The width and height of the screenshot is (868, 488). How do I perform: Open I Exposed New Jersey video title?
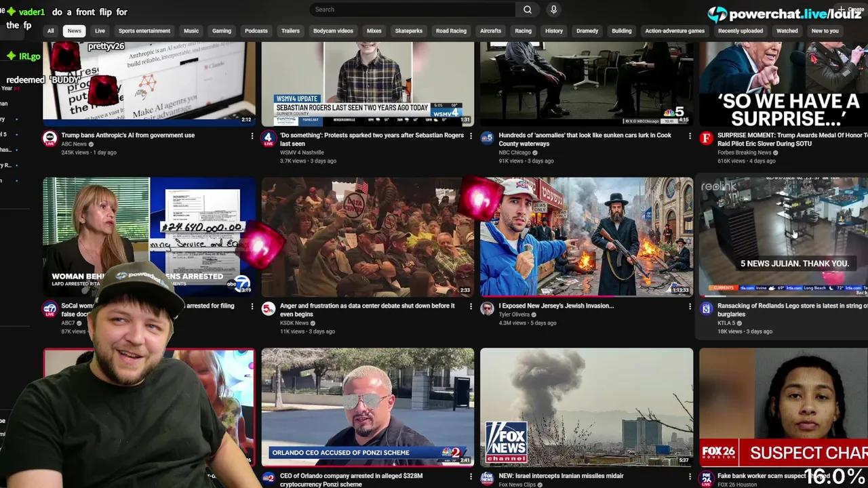click(556, 306)
